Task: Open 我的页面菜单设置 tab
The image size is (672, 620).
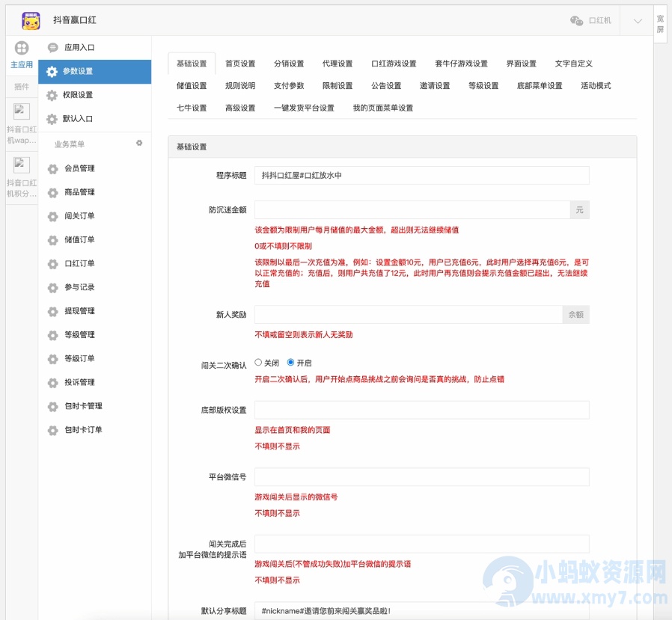Action: [x=382, y=108]
